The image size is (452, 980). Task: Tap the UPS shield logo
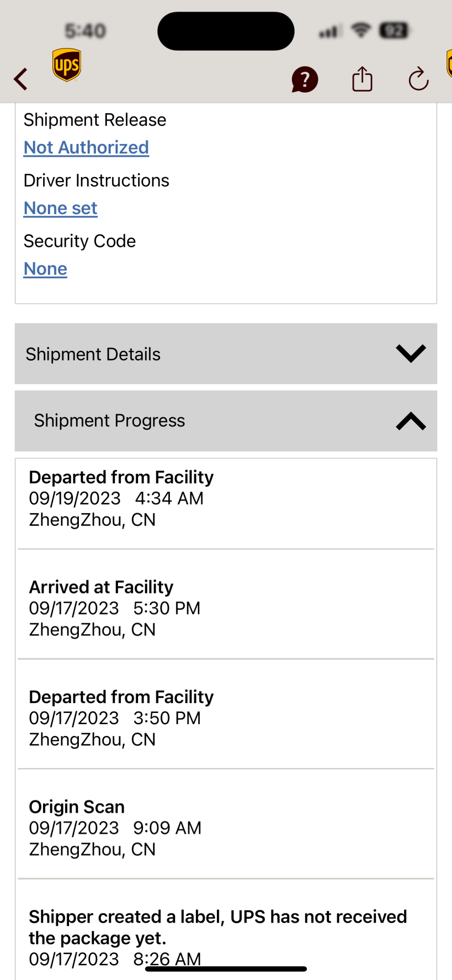click(67, 65)
